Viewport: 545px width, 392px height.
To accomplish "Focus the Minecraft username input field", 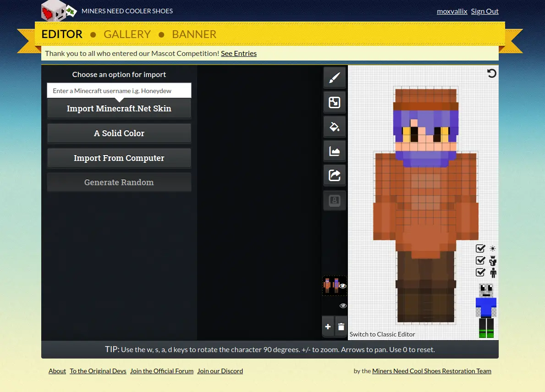I will tap(119, 91).
